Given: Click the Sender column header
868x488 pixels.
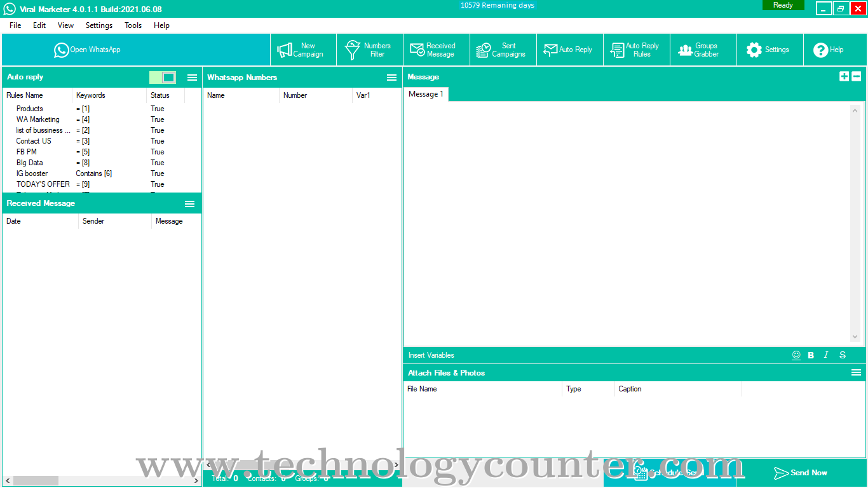Looking at the screenshot, I should coord(115,221).
